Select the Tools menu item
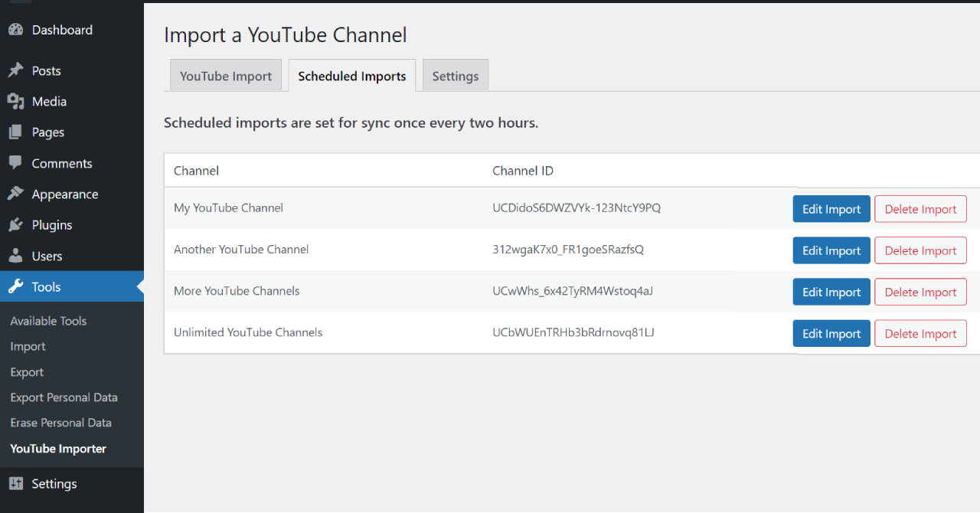Screen dimensions: 980x513 tap(72, 287)
